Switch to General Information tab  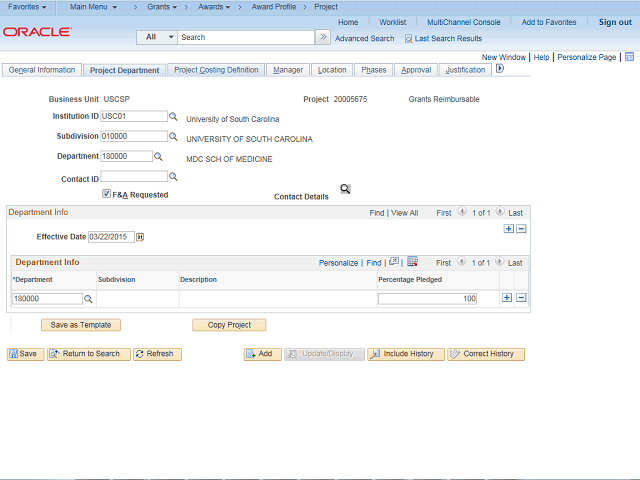point(42,70)
